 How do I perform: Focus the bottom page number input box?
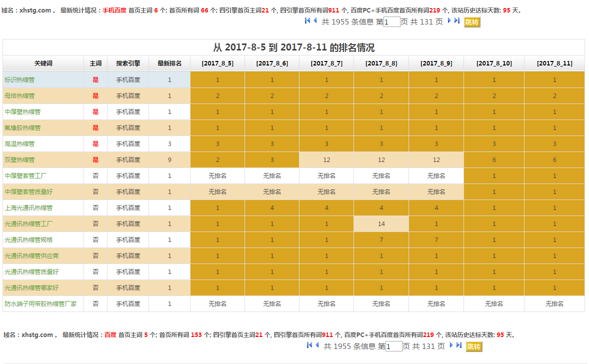(x=393, y=346)
